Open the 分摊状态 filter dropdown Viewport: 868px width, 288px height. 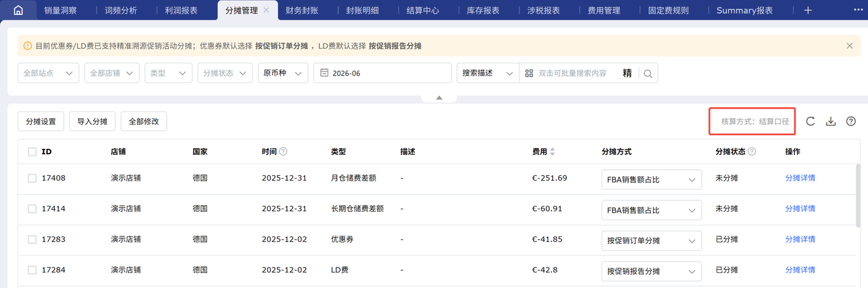click(x=225, y=73)
